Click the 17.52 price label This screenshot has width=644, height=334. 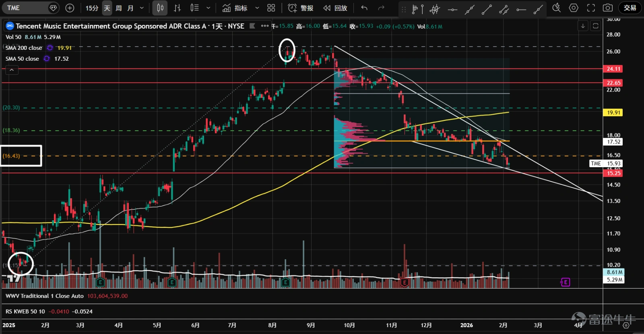coord(613,142)
